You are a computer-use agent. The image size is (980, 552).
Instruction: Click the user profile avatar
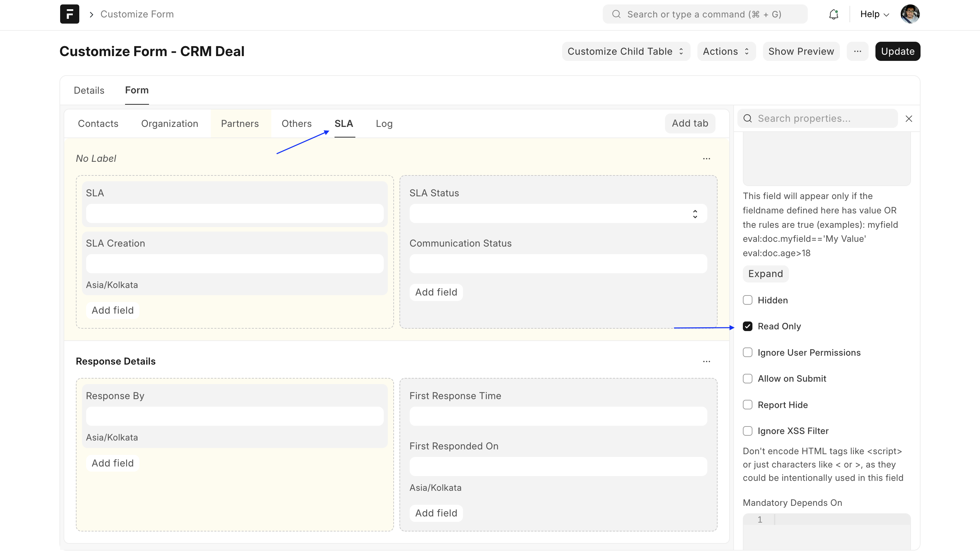coord(910,14)
